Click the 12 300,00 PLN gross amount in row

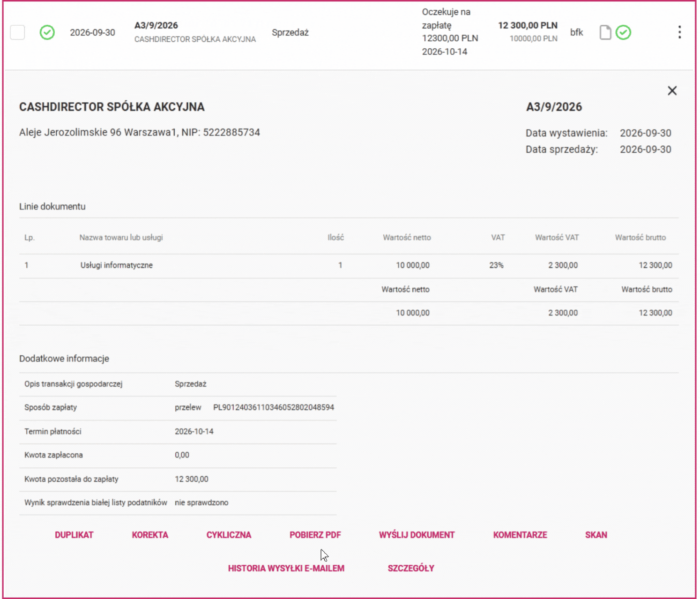[x=528, y=25]
